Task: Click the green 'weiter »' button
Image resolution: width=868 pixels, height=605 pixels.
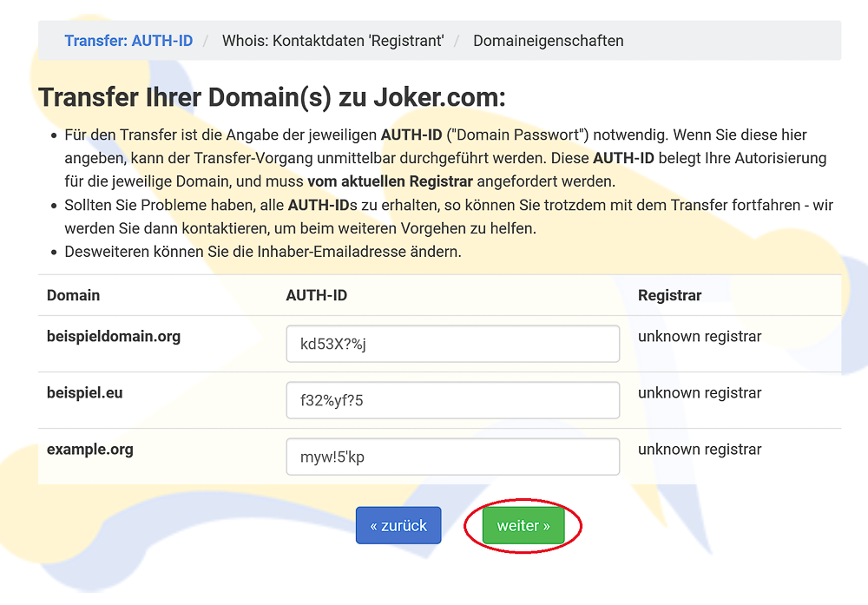Action: point(523,525)
